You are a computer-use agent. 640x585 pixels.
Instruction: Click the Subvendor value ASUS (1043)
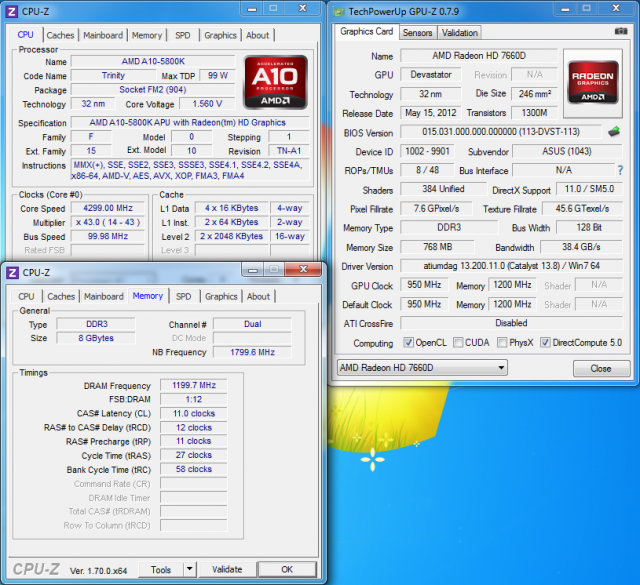coord(567,151)
